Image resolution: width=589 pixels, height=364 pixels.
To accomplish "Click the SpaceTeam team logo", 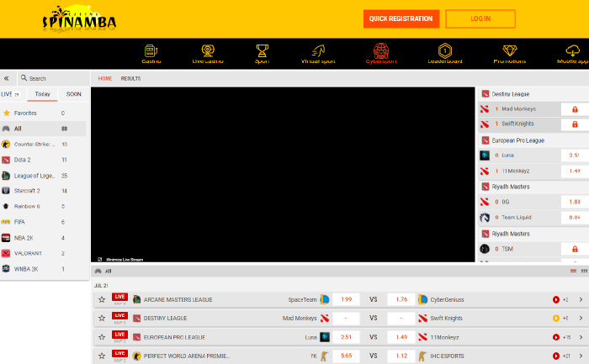I will click(325, 299).
